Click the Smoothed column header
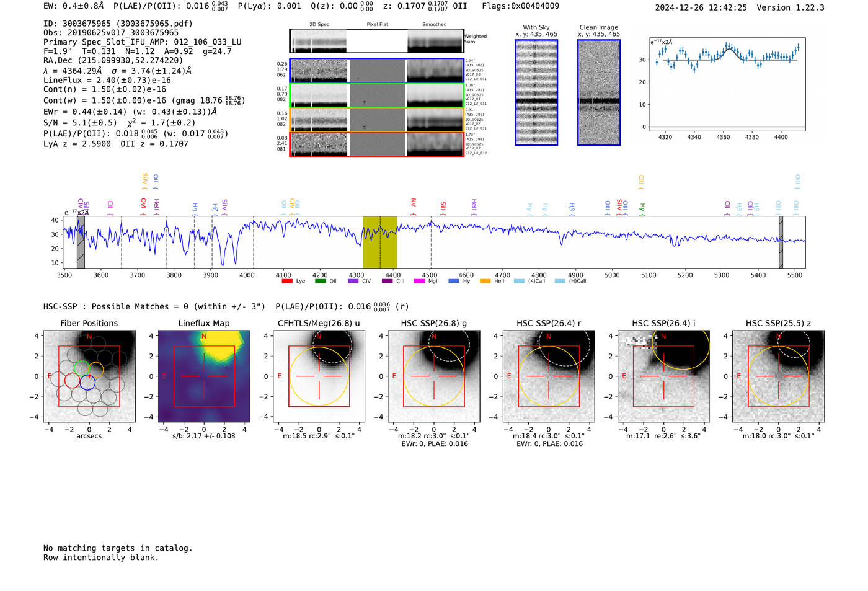Screen dimensions: 868x591 435,25
